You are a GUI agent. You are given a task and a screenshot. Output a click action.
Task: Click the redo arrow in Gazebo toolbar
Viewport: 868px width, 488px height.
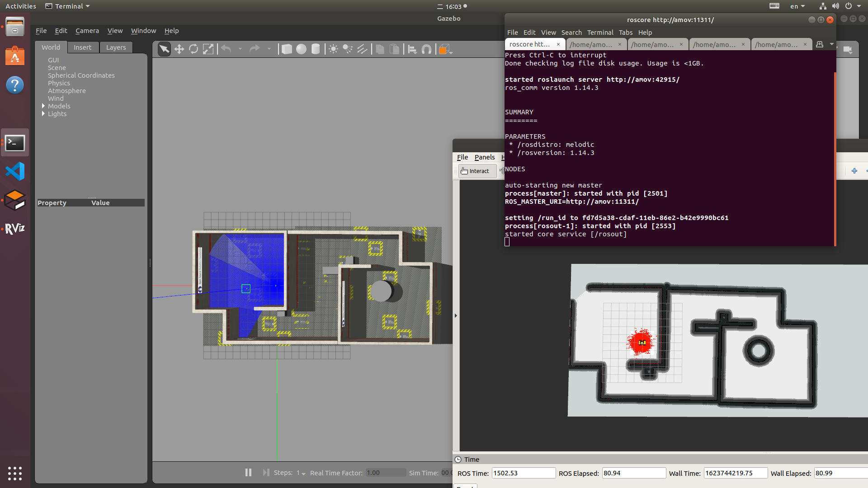click(255, 49)
